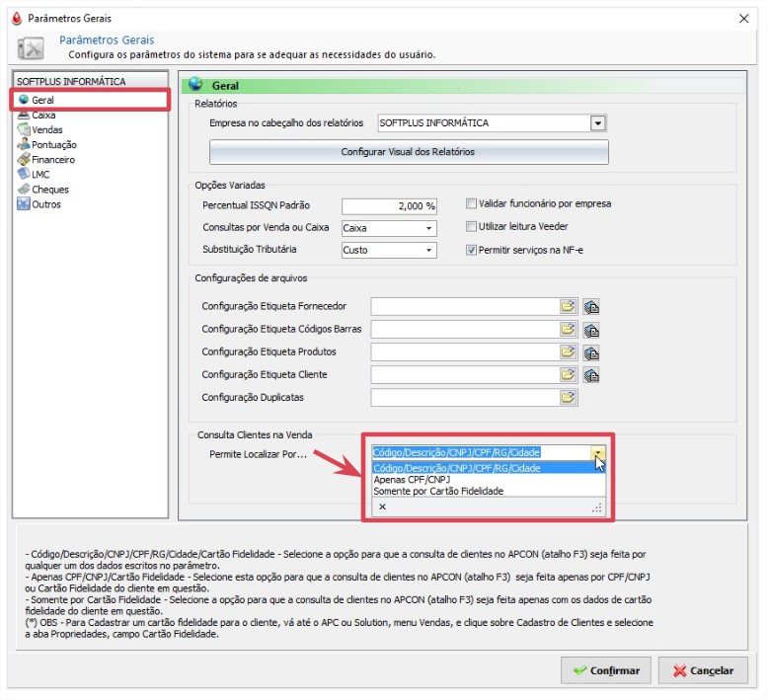Select Geral in the sidebar tree

click(42, 100)
